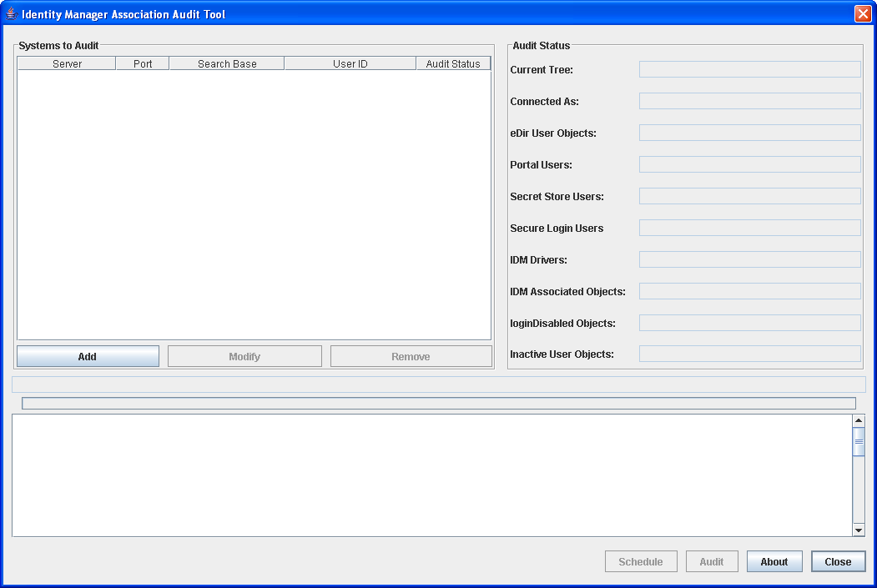Click the Add button under Systems to Audit
This screenshot has width=877, height=588.
point(87,356)
